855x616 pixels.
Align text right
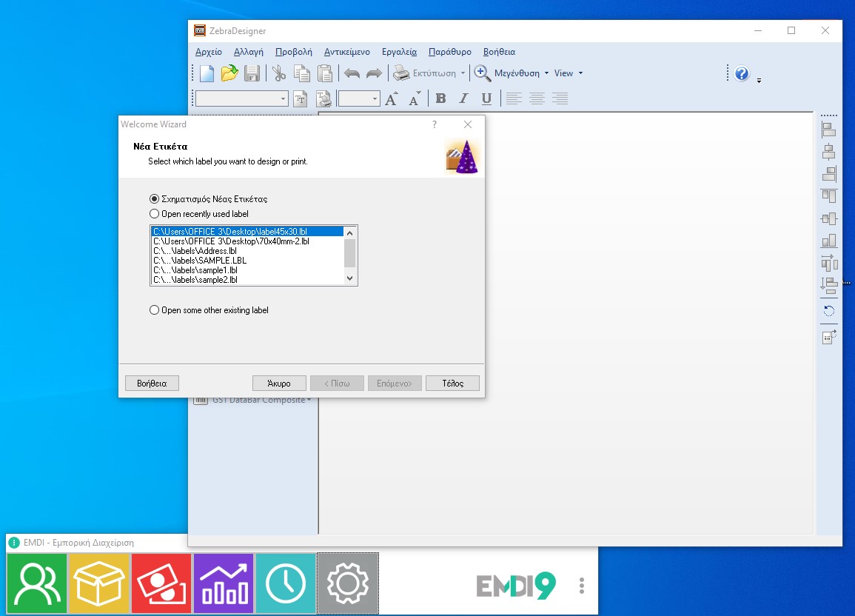pos(560,98)
